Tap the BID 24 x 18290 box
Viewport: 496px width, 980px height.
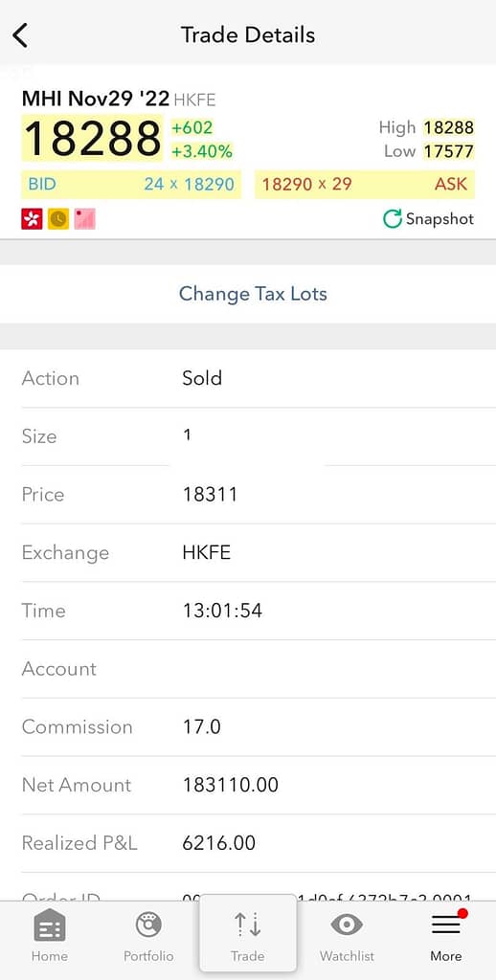131,185
